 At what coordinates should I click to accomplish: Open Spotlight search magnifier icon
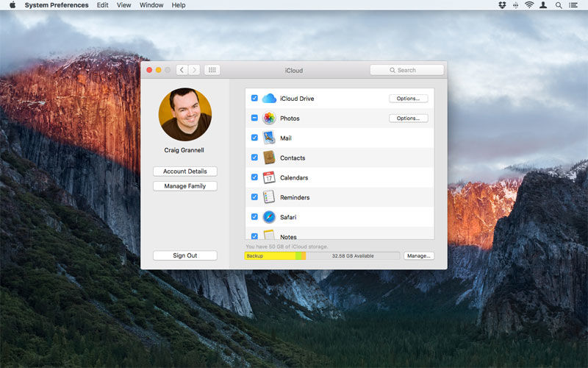[x=559, y=5]
